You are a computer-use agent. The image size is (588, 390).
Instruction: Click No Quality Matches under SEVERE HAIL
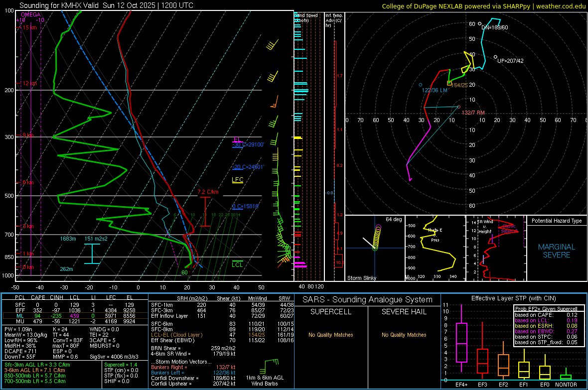point(404,335)
